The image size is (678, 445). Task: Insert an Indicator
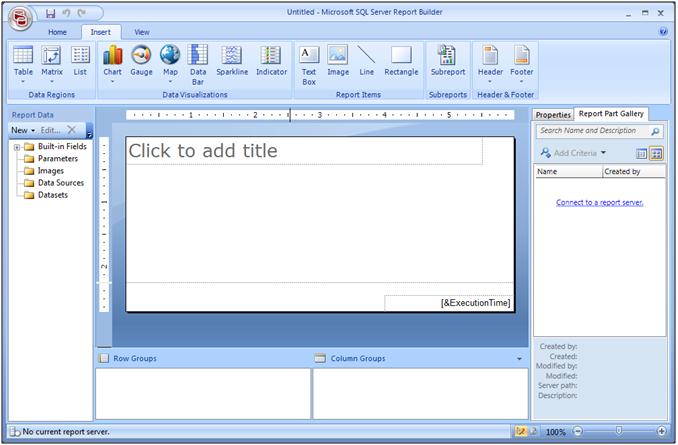(271, 61)
